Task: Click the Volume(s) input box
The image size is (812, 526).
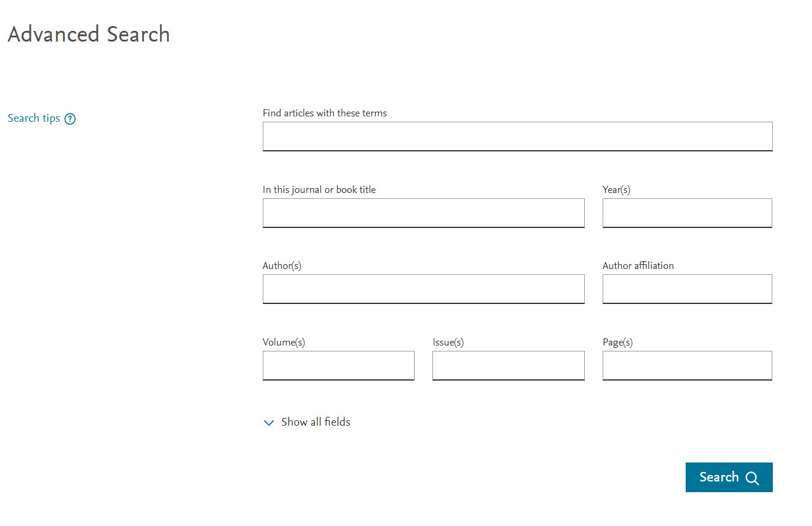Action: pos(338,365)
